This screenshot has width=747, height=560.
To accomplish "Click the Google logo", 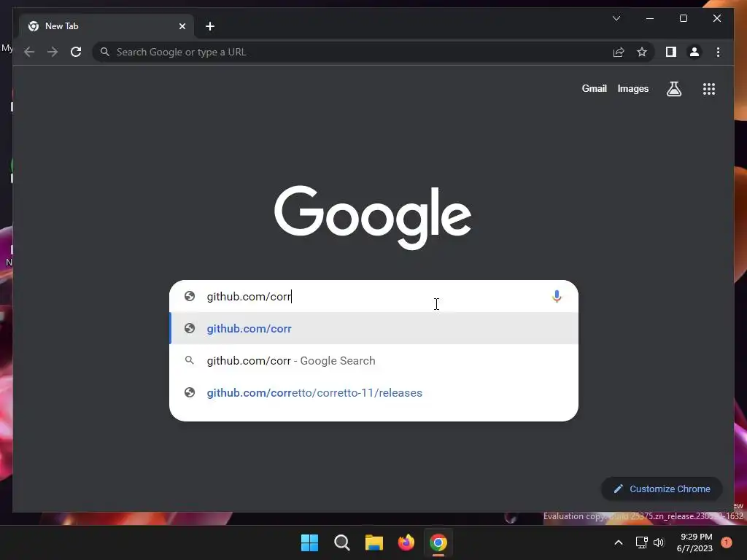I will coord(373,217).
